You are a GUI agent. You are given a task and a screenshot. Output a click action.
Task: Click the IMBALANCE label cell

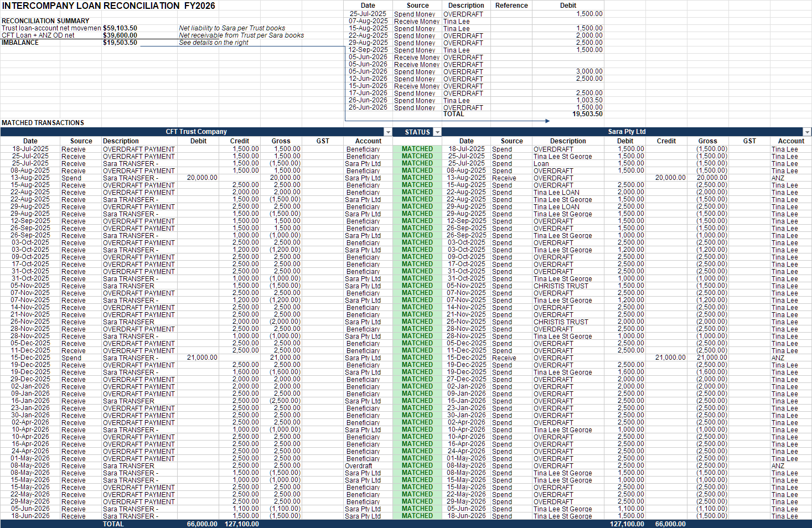point(20,43)
